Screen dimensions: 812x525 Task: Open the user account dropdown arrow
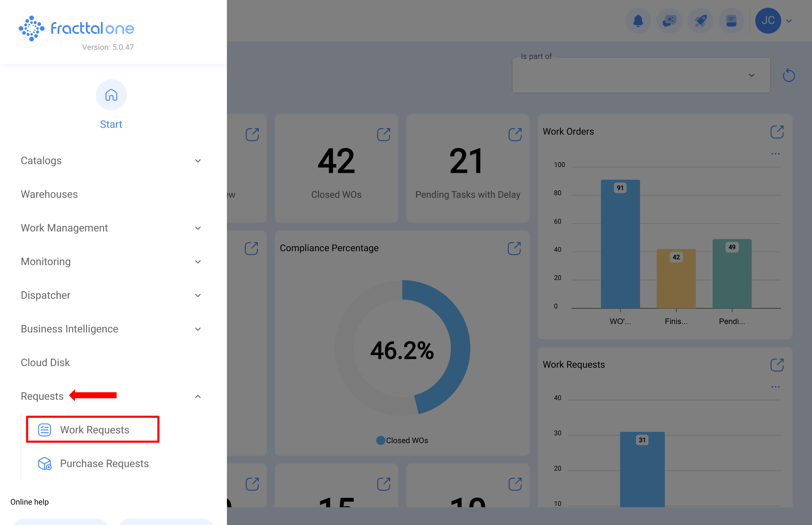789,21
